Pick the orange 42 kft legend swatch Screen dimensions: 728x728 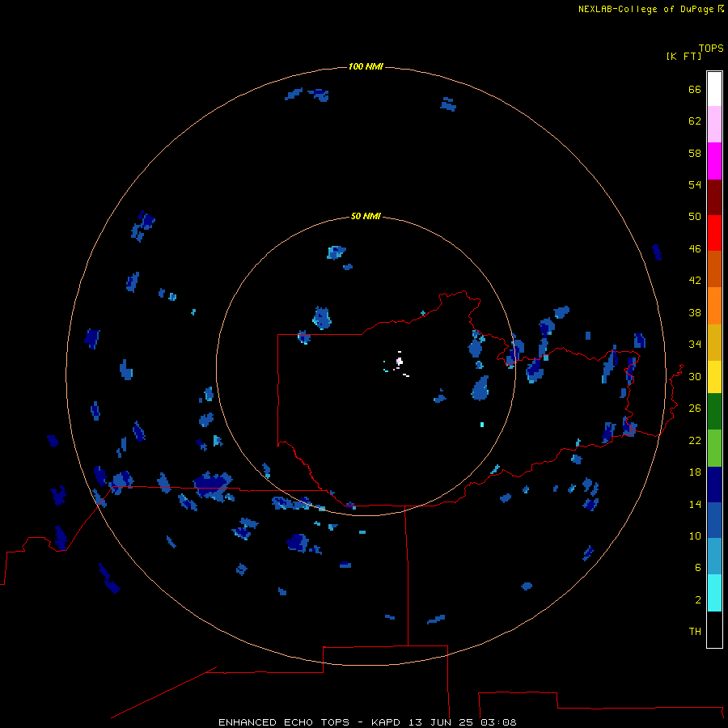[714, 305]
